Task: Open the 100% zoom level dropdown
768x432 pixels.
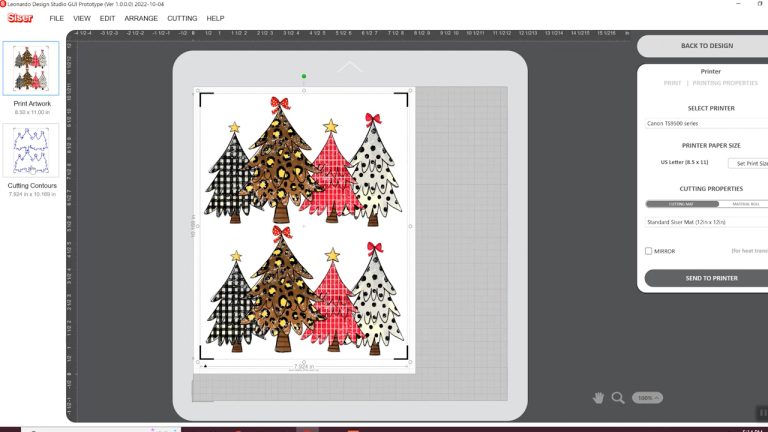Action: (x=647, y=397)
